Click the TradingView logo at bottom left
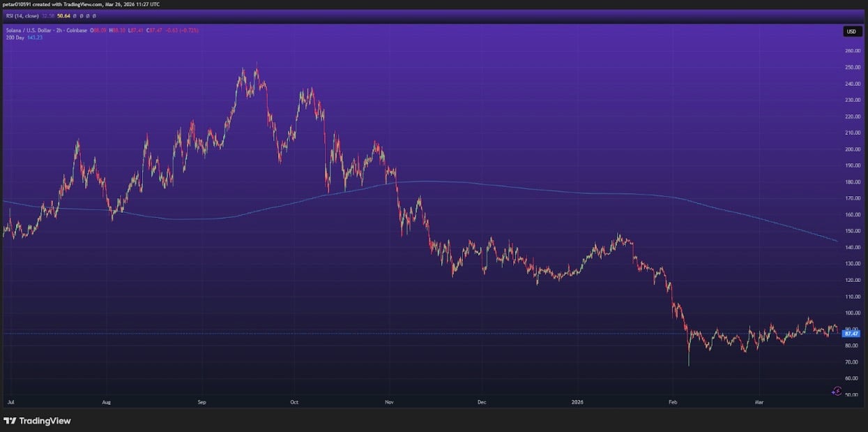Screen dimensions: 868x432 coord(38,421)
